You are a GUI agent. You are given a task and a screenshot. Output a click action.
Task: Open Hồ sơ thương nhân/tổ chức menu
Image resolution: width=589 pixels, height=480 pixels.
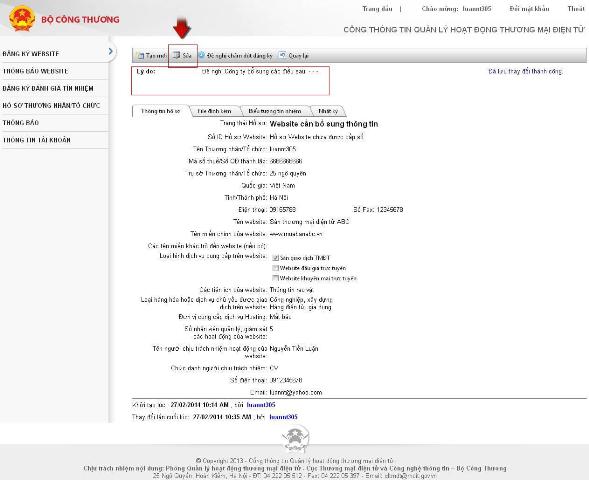pos(51,106)
